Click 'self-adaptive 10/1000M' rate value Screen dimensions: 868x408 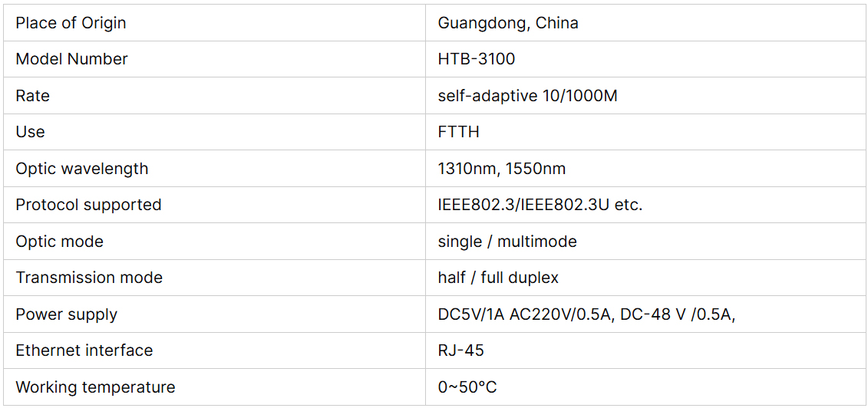point(527,96)
